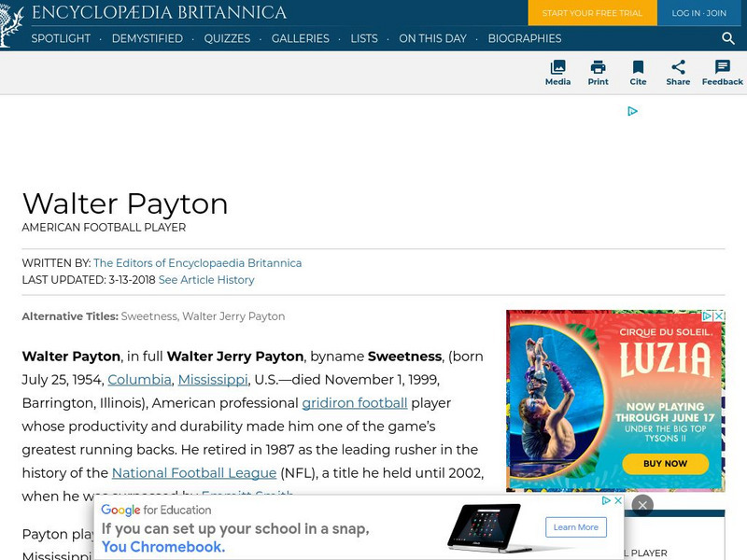Follow the Mississippi link
This screenshot has height=560, width=747.
[x=212, y=380]
